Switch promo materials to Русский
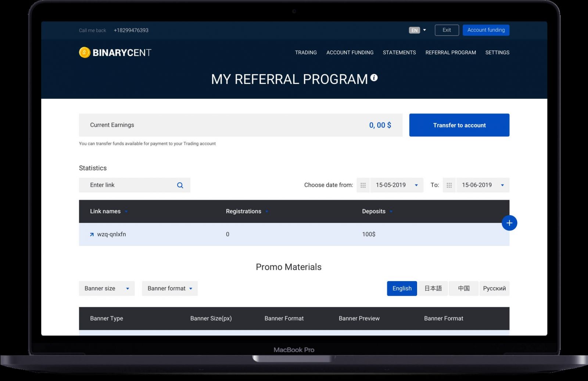Viewport: 588px width, 381px height. 494,289
